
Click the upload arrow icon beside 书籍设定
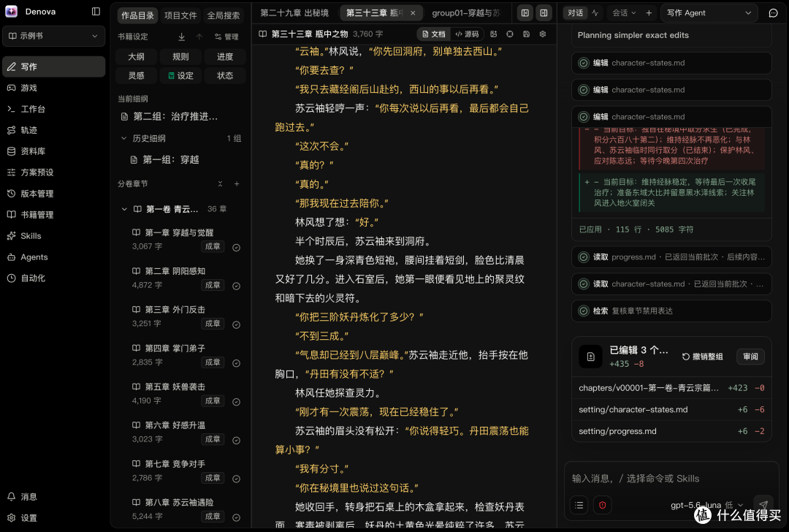[199, 37]
